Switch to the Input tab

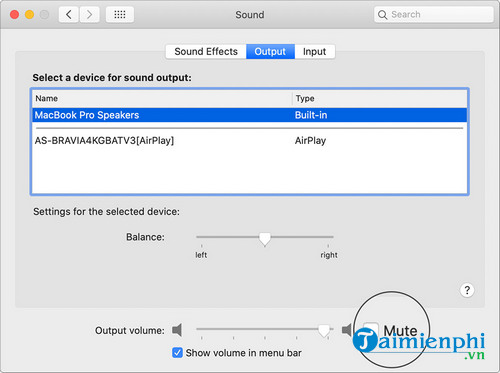click(314, 52)
